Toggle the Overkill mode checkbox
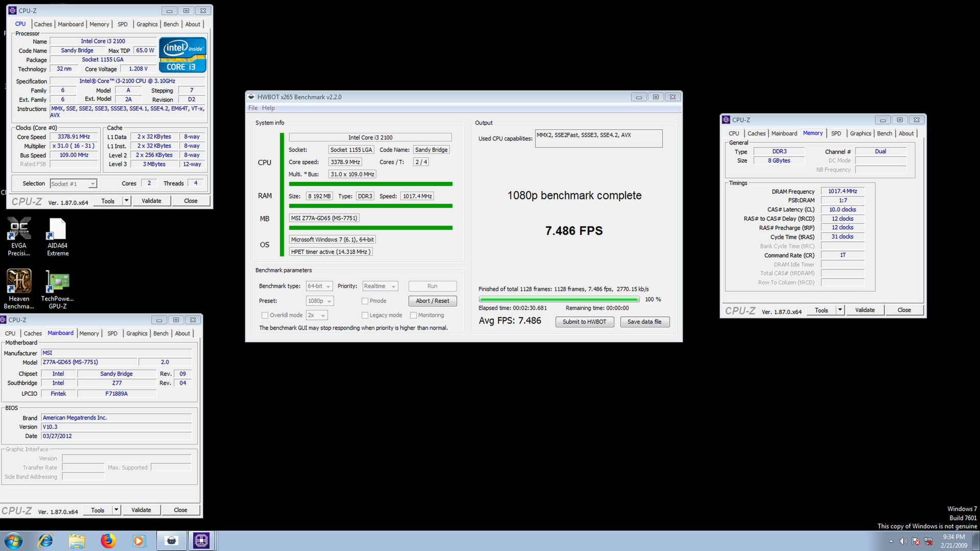 click(x=264, y=315)
